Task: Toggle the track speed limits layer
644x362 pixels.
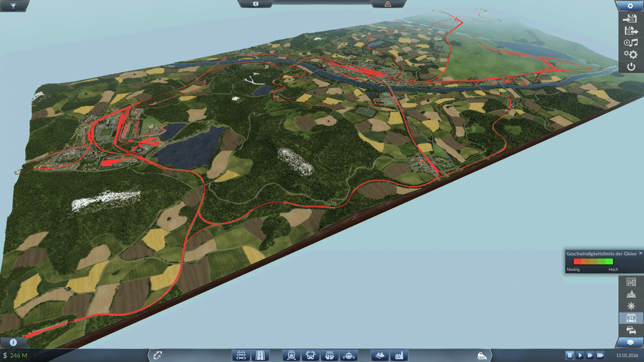Action: (x=631, y=318)
